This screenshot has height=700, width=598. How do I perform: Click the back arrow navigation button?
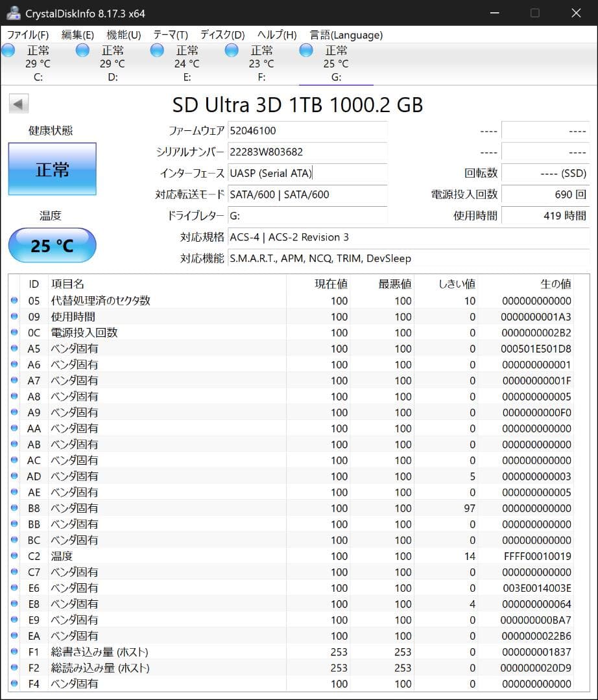19,103
